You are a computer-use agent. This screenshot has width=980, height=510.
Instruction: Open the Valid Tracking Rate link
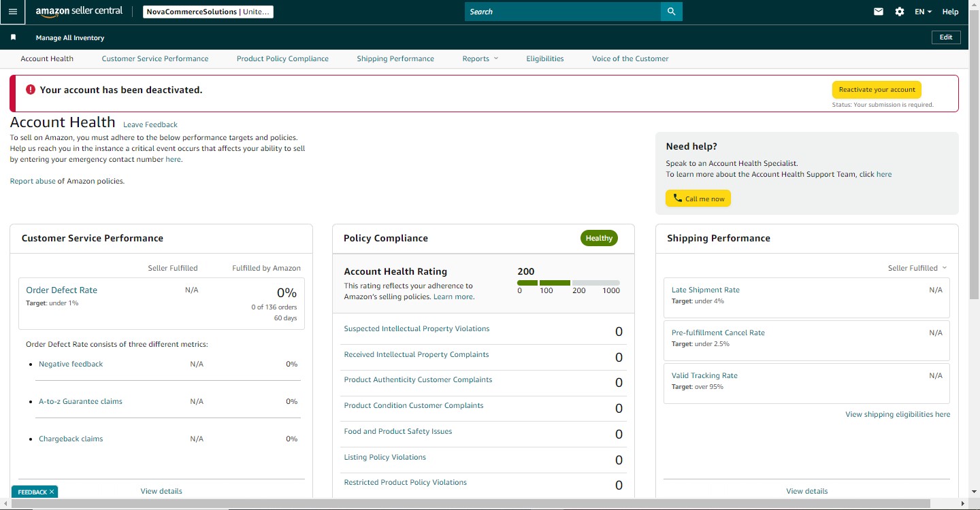(x=704, y=375)
